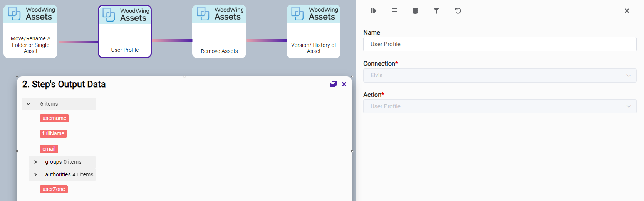
Task: Click the run step play icon
Action: click(373, 11)
